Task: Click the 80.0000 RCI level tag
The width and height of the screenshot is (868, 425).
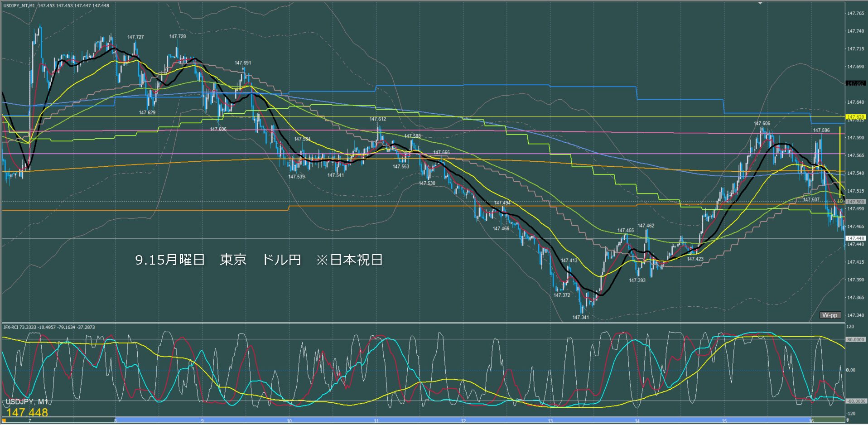Action: point(855,339)
